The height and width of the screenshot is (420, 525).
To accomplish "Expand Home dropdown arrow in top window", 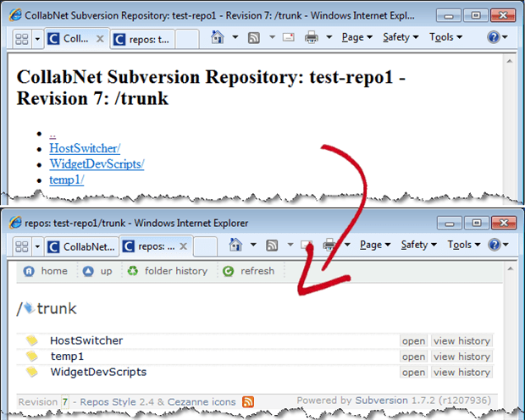I will click(x=235, y=37).
